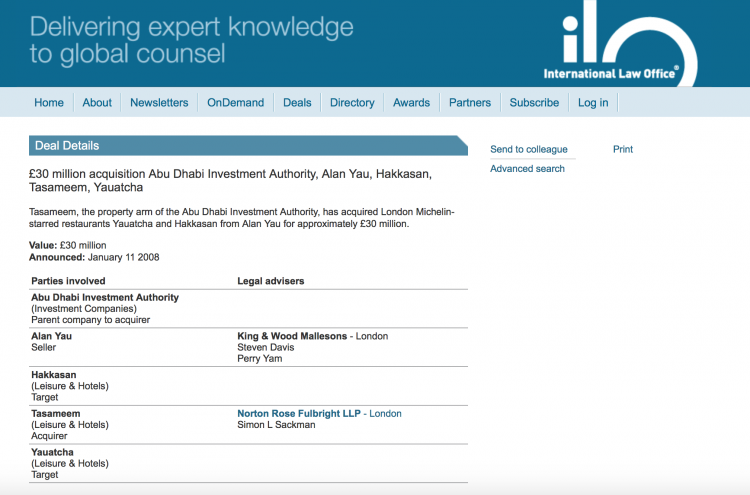Select adviser name Simon L Sackman
The height and width of the screenshot is (495, 750).
point(276,425)
